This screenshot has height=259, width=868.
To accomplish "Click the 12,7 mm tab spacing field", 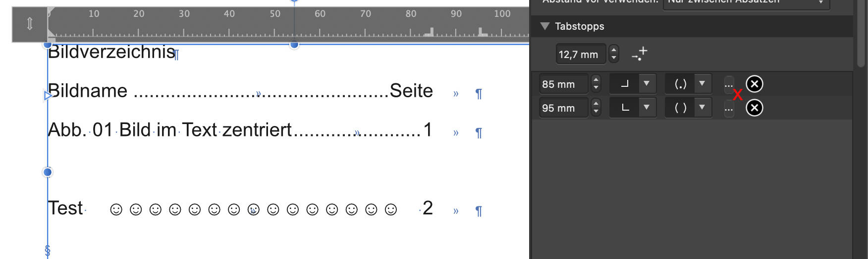I will coord(581,54).
